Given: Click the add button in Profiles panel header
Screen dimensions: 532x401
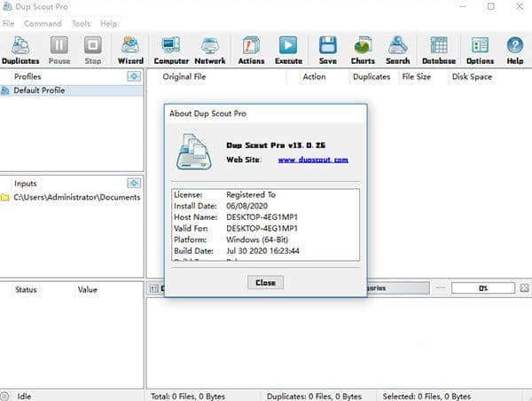Looking at the screenshot, I should click(134, 77).
